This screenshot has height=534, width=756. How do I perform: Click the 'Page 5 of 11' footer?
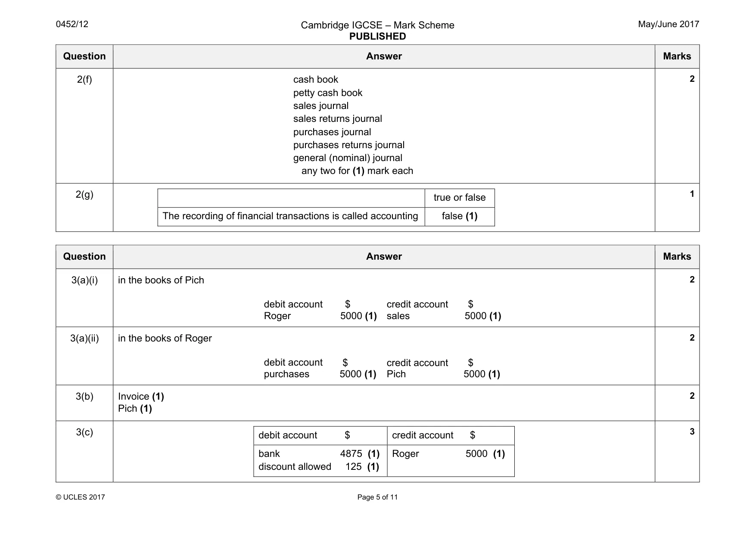(377, 497)
